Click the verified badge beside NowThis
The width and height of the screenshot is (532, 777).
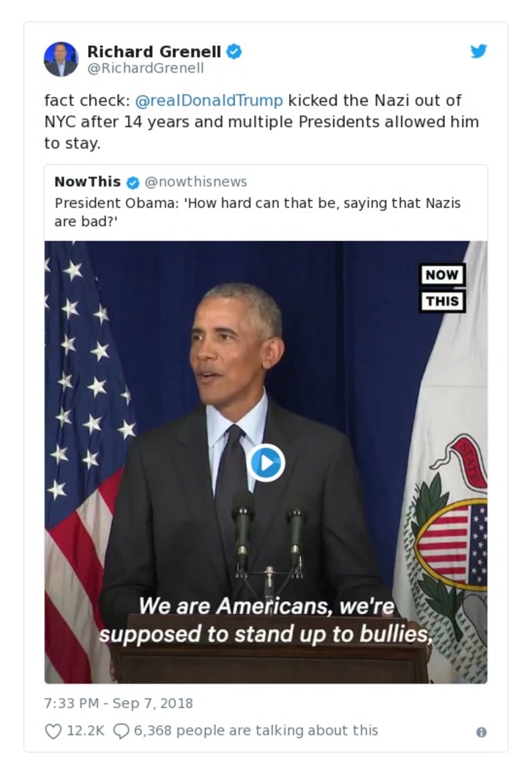[134, 182]
